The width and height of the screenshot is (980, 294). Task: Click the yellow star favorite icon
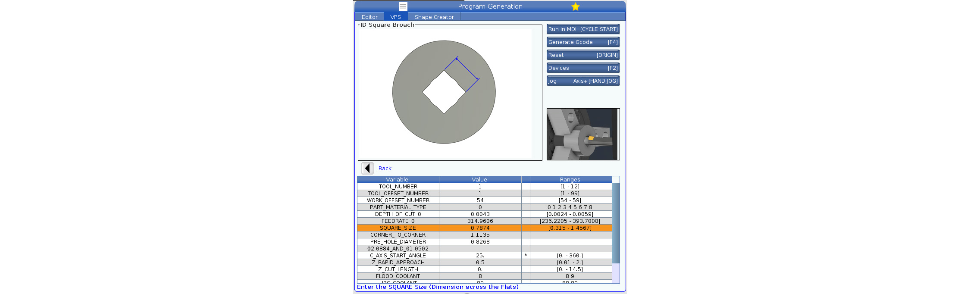(575, 6)
